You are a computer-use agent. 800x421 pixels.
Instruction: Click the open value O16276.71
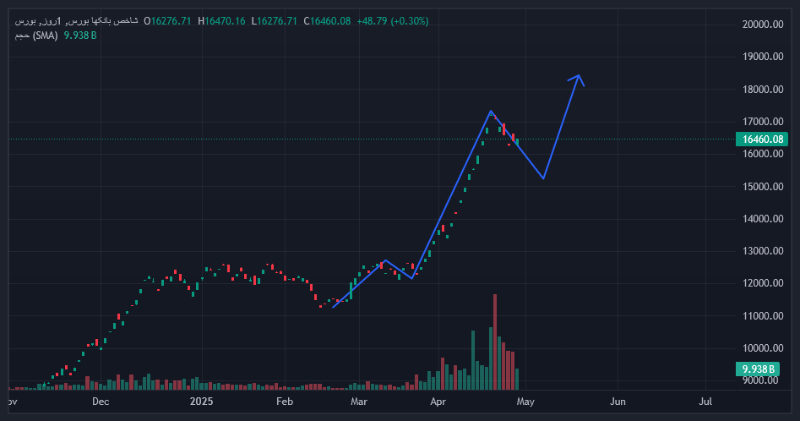click(167, 21)
